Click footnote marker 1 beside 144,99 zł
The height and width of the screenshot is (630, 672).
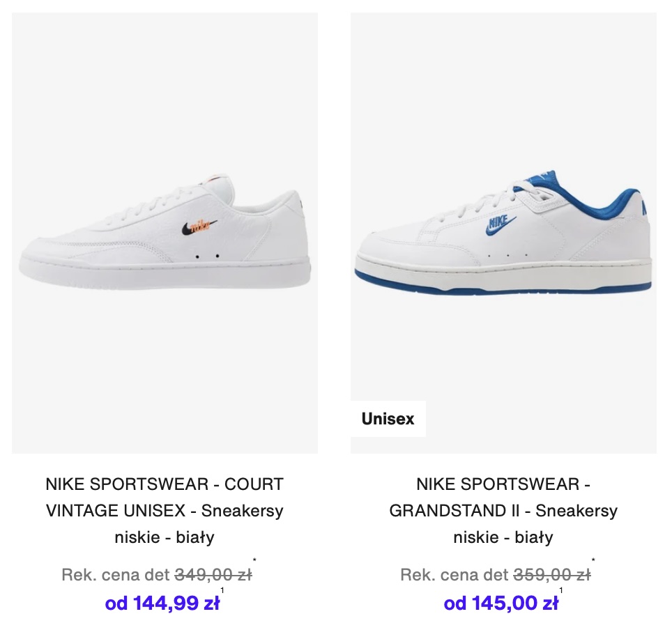click(222, 590)
